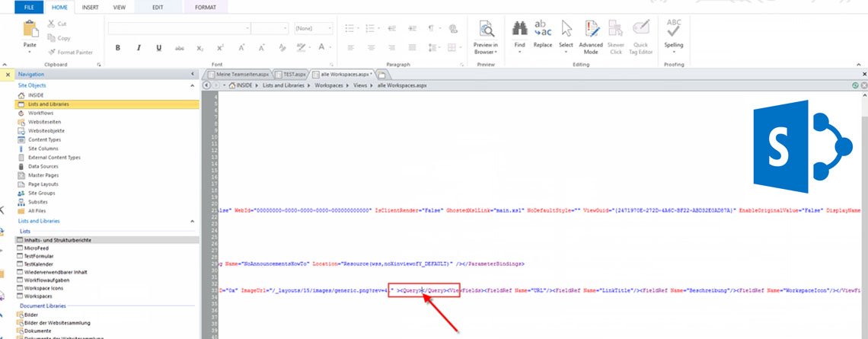Toggle Bold formatting
Viewport: 868px width, 339px height.
[118, 48]
